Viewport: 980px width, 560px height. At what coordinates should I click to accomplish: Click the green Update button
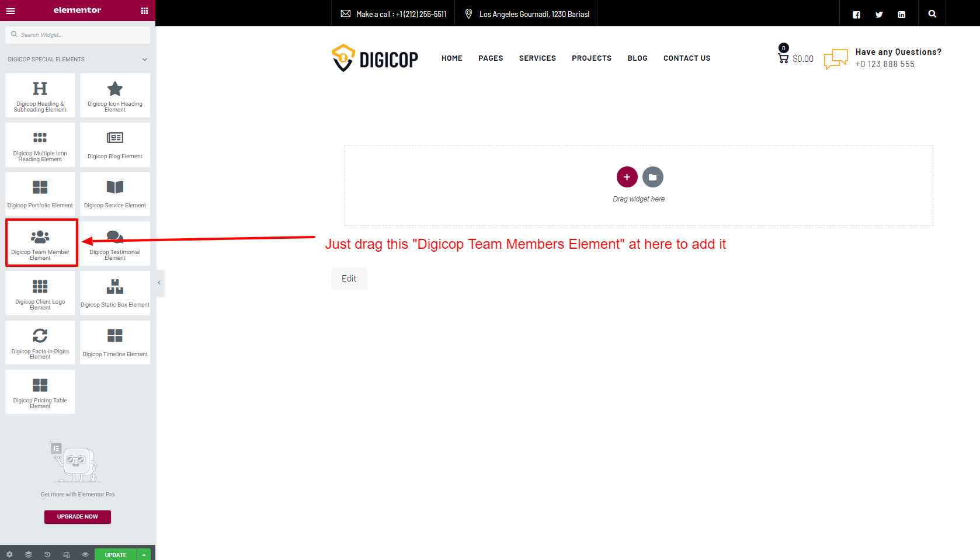(116, 554)
